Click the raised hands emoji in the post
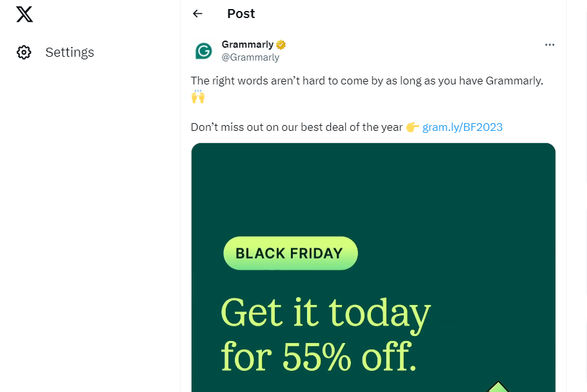This screenshot has height=392, width=587. click(x=198, y=97)
